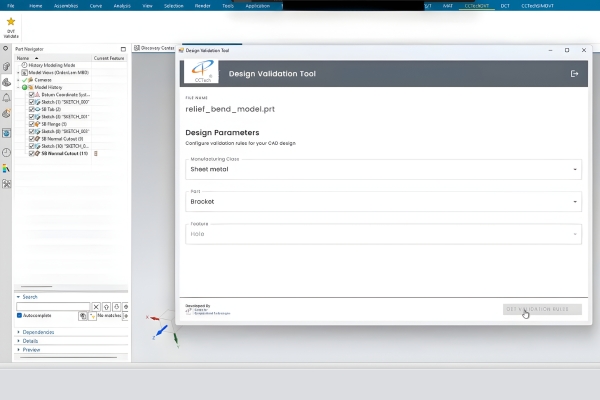
Task: Open the Manufacturing Class dropdown
Action: pos(383,169)
